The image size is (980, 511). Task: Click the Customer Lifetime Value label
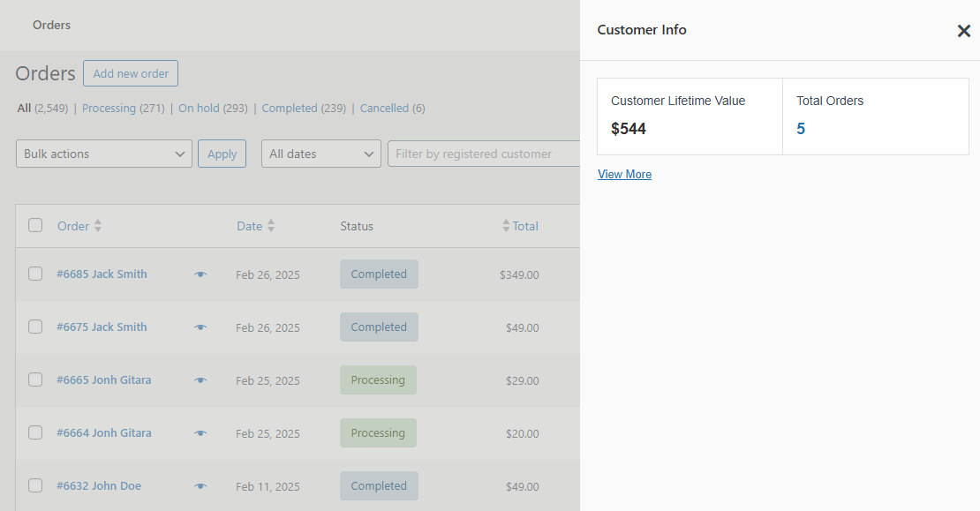coord(678,101)
